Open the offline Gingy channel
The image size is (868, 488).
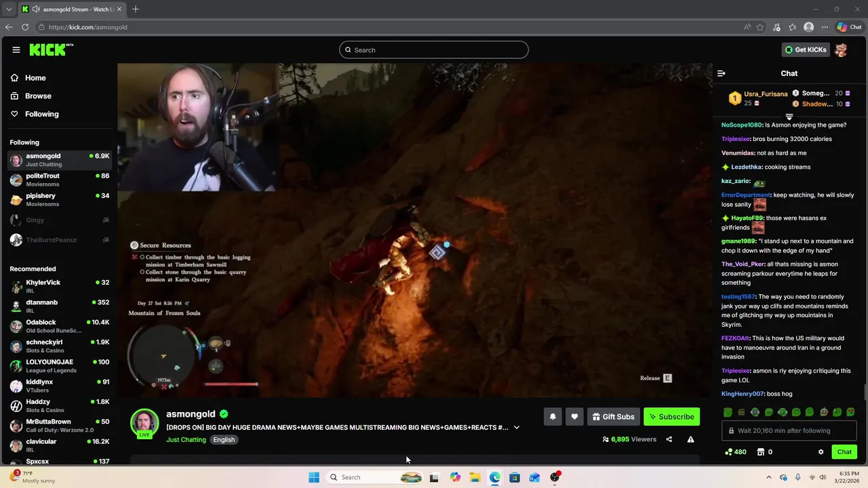coord(59,220)
